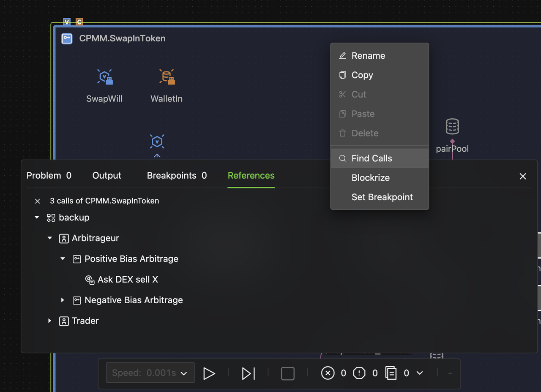Click Blockrize in the context menu

click(371, 177)
